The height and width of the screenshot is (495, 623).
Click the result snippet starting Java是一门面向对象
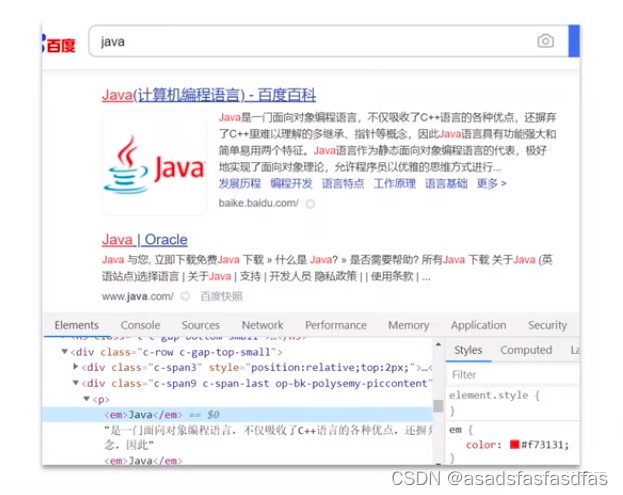coord(387,142)
